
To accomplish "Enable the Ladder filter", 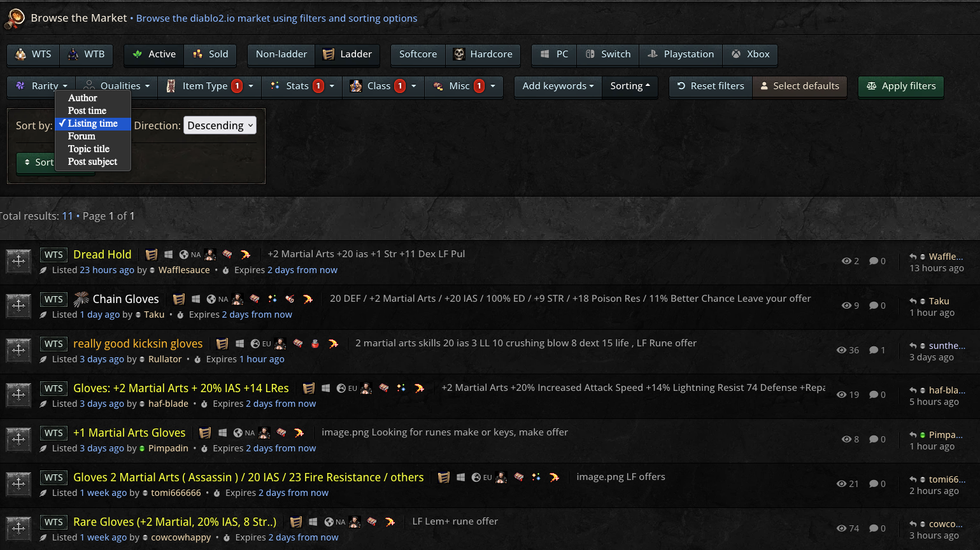I will point(347,54).
